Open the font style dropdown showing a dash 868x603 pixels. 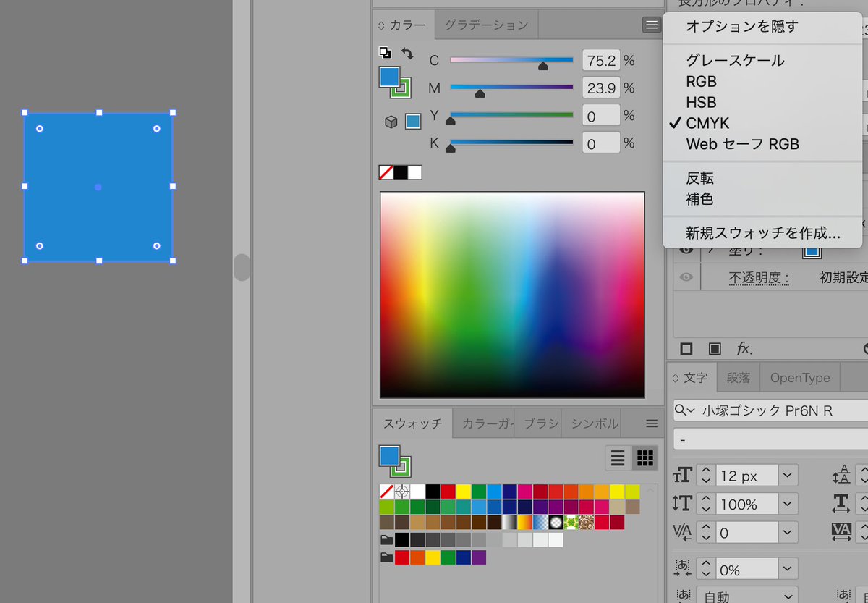click(770, 439)
